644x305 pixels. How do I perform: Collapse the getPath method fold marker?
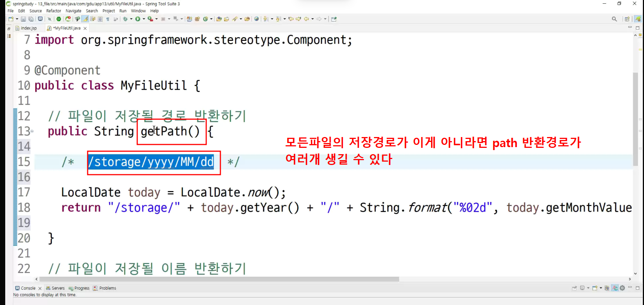tap(32, 131)
